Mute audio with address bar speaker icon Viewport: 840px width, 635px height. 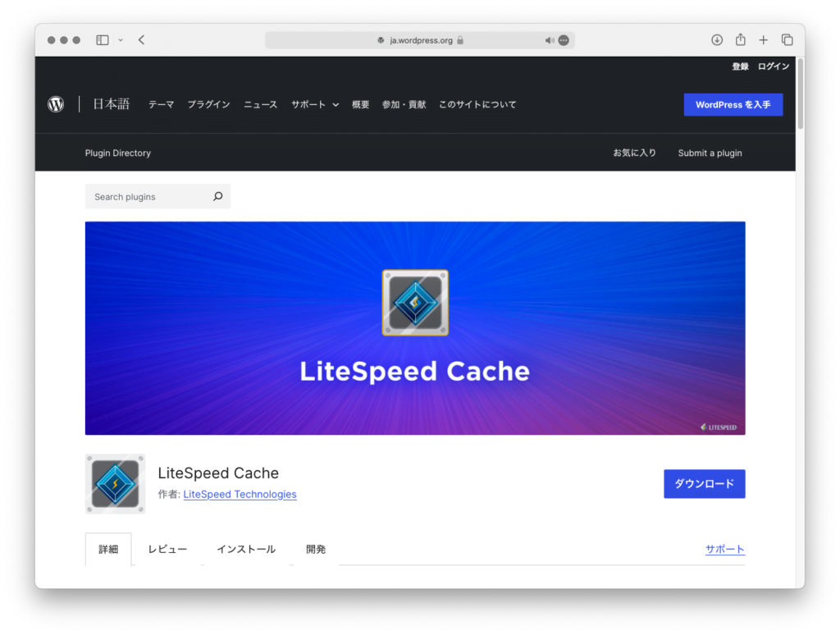549,40
